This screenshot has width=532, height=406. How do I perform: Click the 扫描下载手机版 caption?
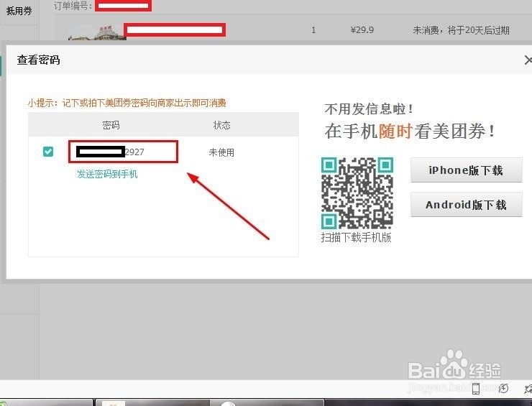click(x=357, y=237)
